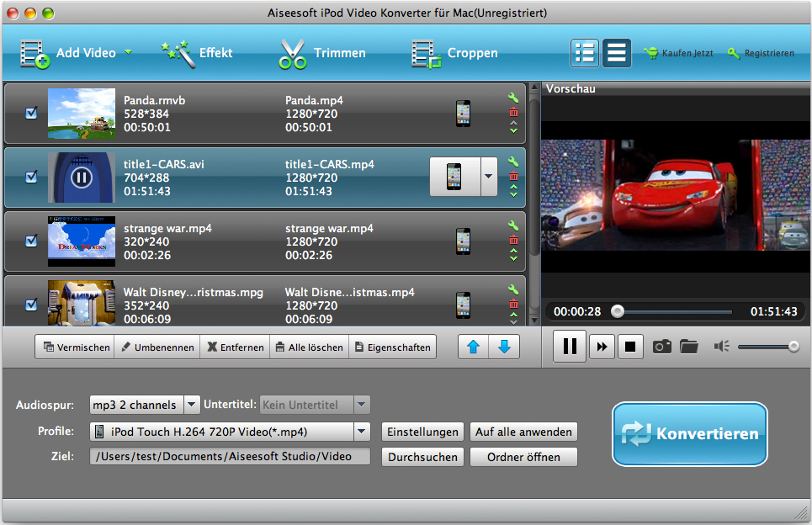Delete Walt Disney row with trash icon
This screenshot has width=812, height=525.
click(x=513, y=304)
